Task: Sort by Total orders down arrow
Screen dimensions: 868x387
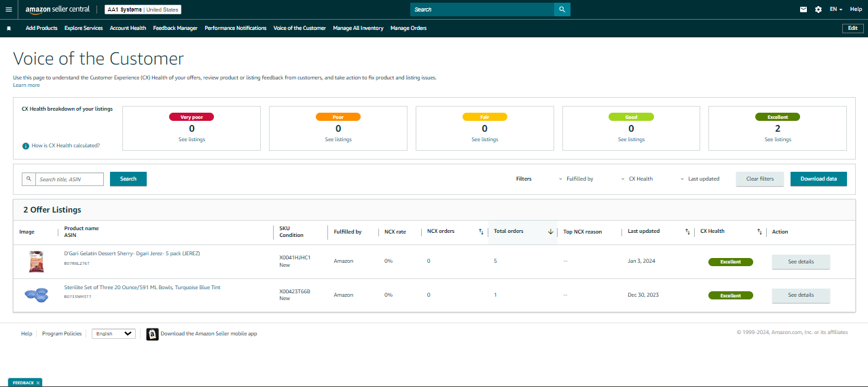Action: coord(550,232)
